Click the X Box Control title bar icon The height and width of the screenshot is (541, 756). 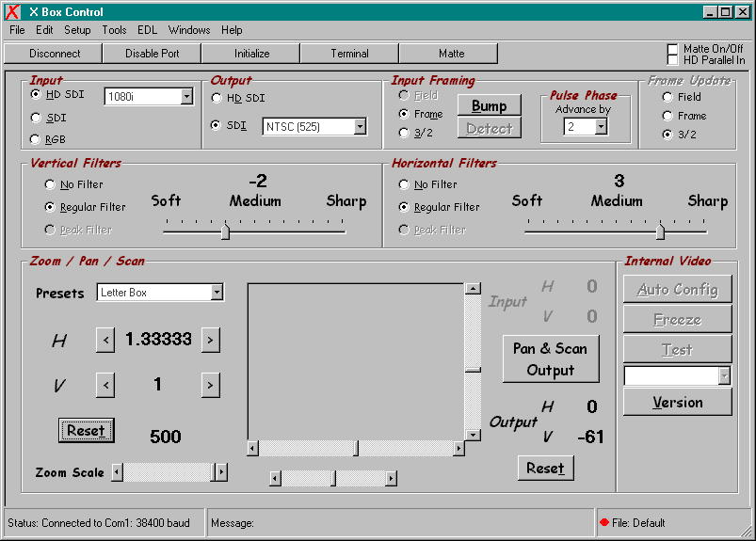[11, 11]
